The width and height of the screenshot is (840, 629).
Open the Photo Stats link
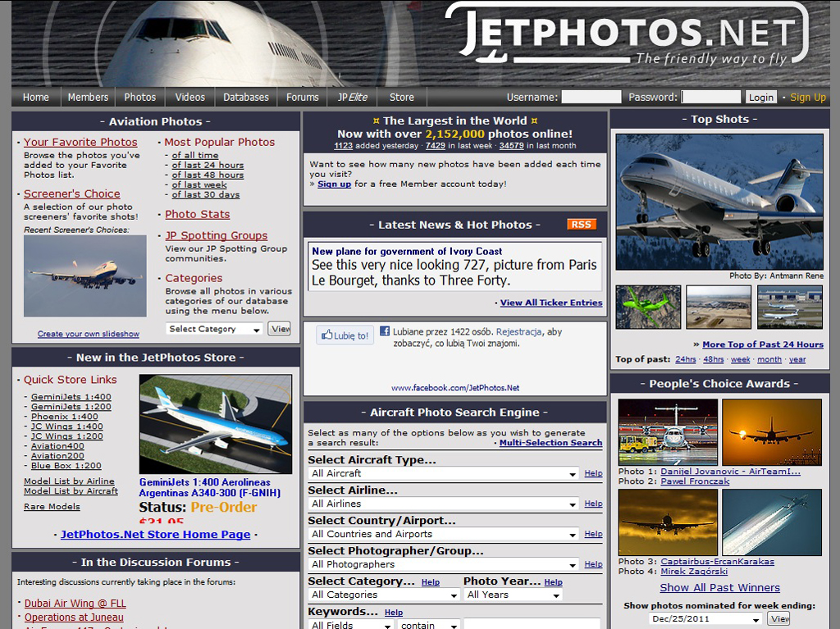[x=197, y=214]
